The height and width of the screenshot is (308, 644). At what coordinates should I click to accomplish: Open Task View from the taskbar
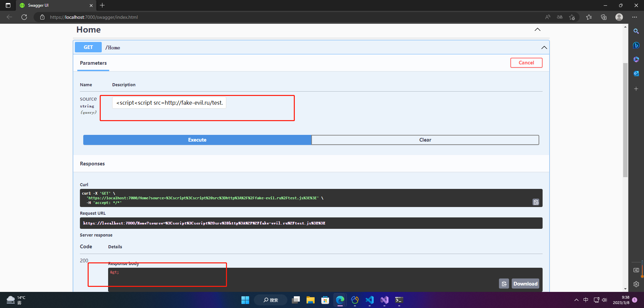click(x=296, y=300)
